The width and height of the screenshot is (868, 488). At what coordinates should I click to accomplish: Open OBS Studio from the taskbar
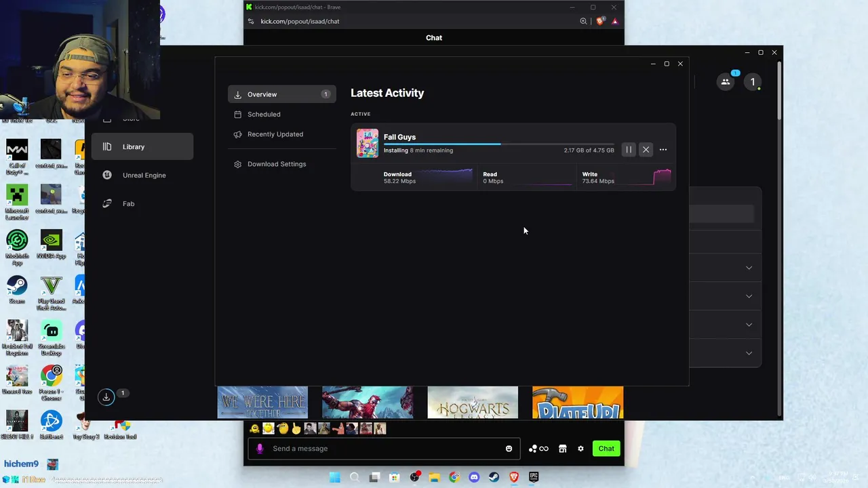pyautogui.click(x=414, y=477)
